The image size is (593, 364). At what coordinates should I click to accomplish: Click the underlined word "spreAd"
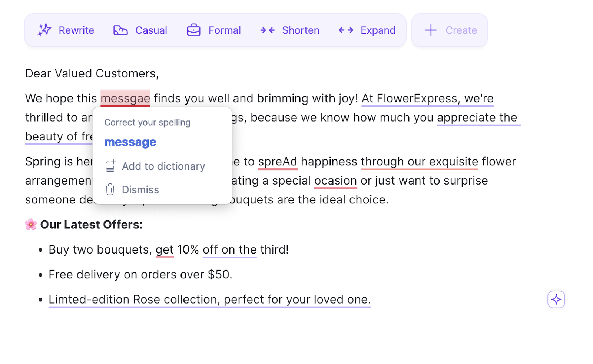[278, 162]
